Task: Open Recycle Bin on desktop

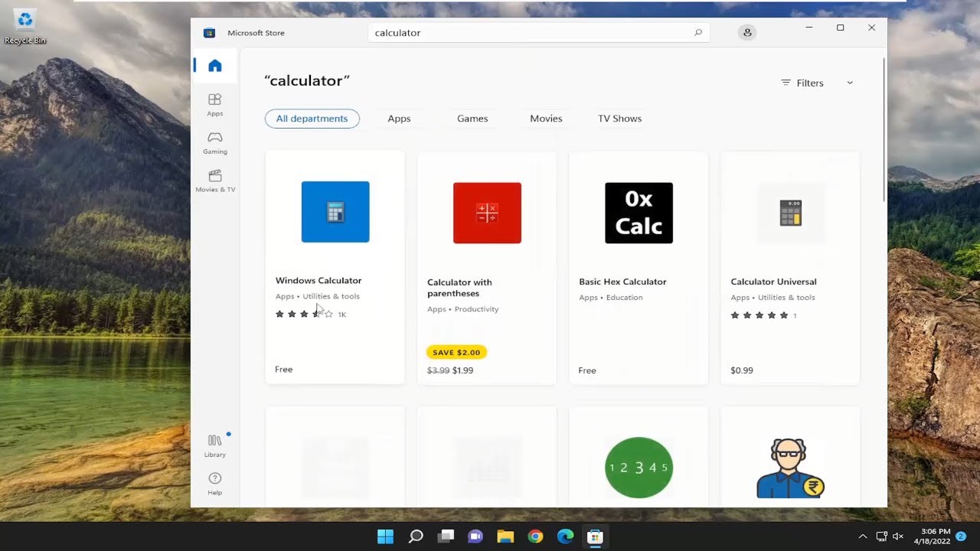Action: [x=25, y=27]
